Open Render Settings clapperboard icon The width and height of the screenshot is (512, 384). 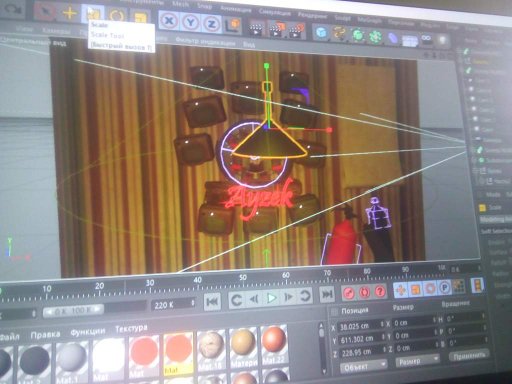296,30
